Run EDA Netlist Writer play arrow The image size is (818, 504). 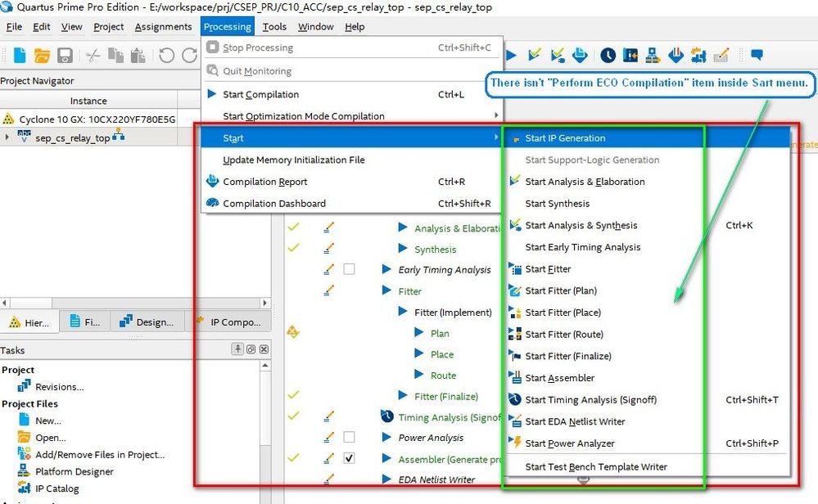pos(386,479)
